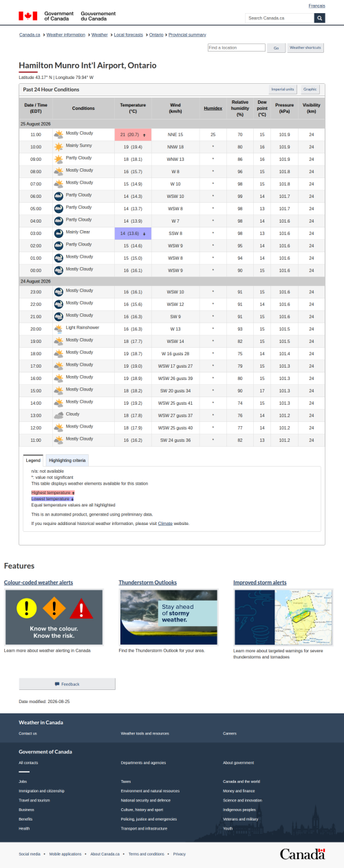Image resolution: width=344 pixels, height=868 pixels.
Task: Open the Provincial summary breadcrumb link
Action: (187, 34)
